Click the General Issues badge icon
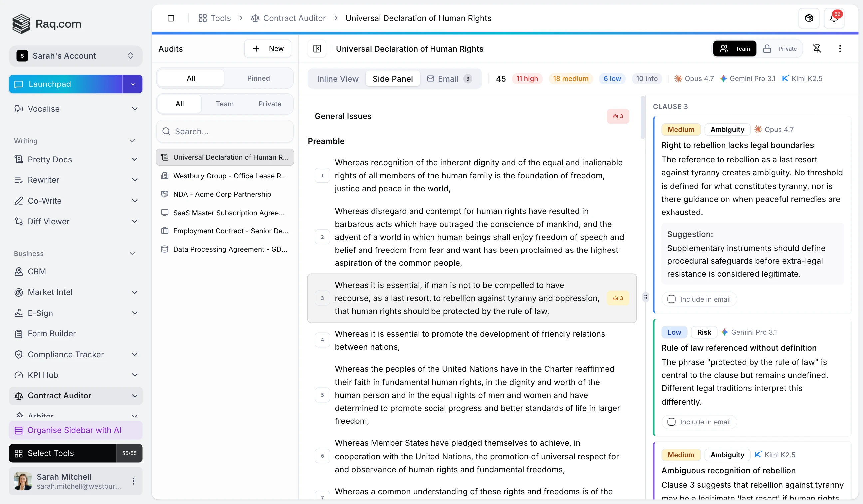The image size is (863, 504). tap(618, 116)
